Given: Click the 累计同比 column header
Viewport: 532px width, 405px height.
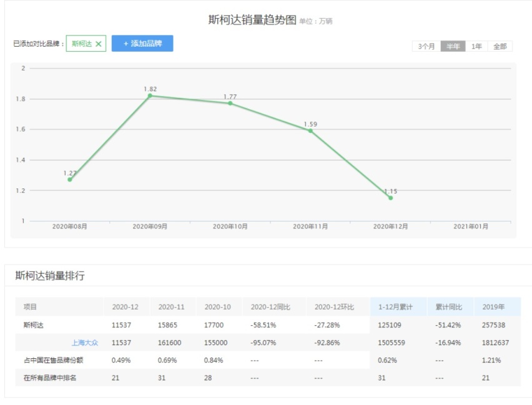Looking at the screenshot, I should [x=449, y=307].
